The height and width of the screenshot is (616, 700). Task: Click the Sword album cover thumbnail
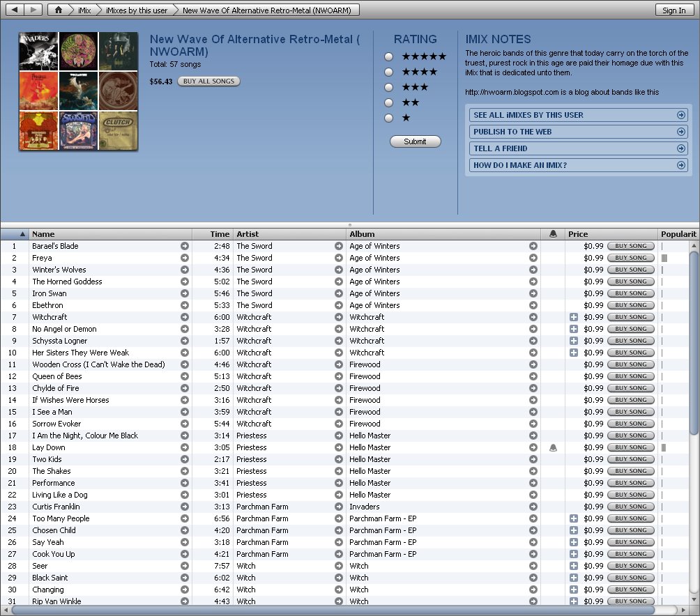point(78,130)
